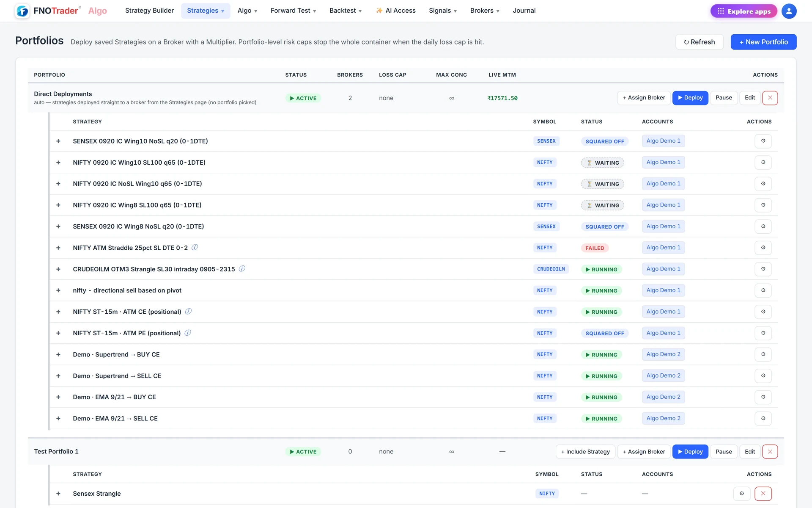Open settings gear for Demo Supertrend BUY CE row
812x508 pixels.
763,354
